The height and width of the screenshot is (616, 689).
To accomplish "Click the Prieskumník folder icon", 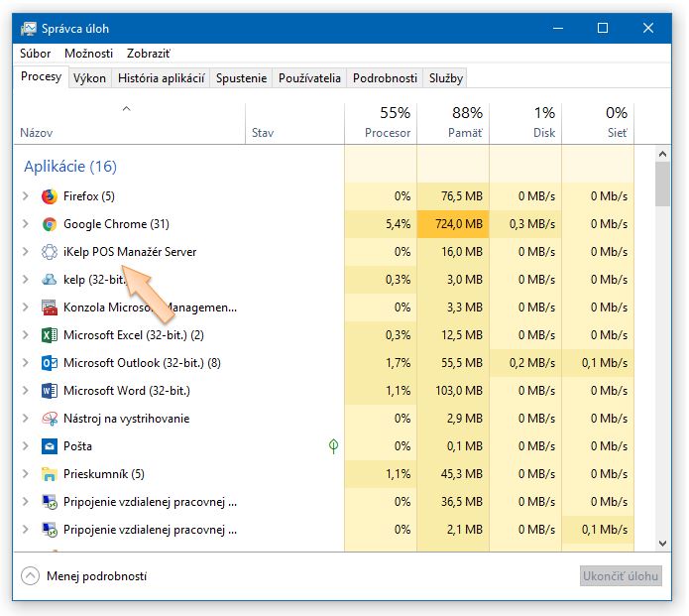I will click(50, 474).
